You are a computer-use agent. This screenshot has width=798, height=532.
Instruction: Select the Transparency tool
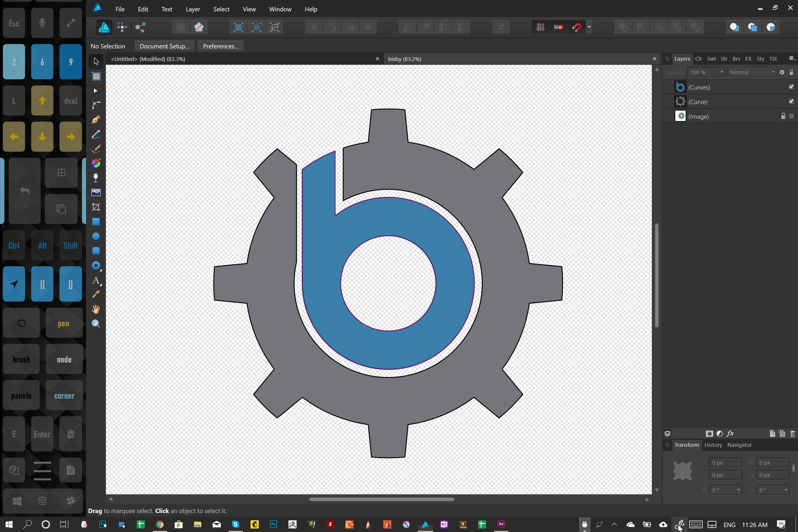96,178
